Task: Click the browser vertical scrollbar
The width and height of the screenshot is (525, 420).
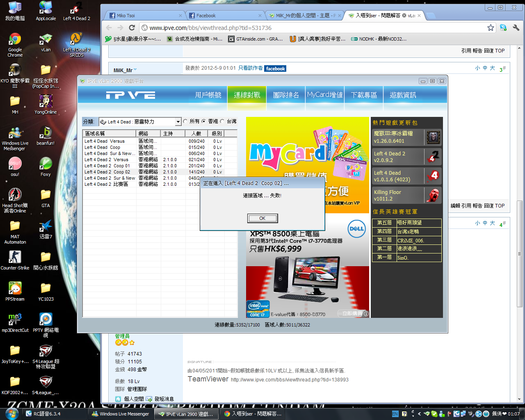Action: coord(520,254)
